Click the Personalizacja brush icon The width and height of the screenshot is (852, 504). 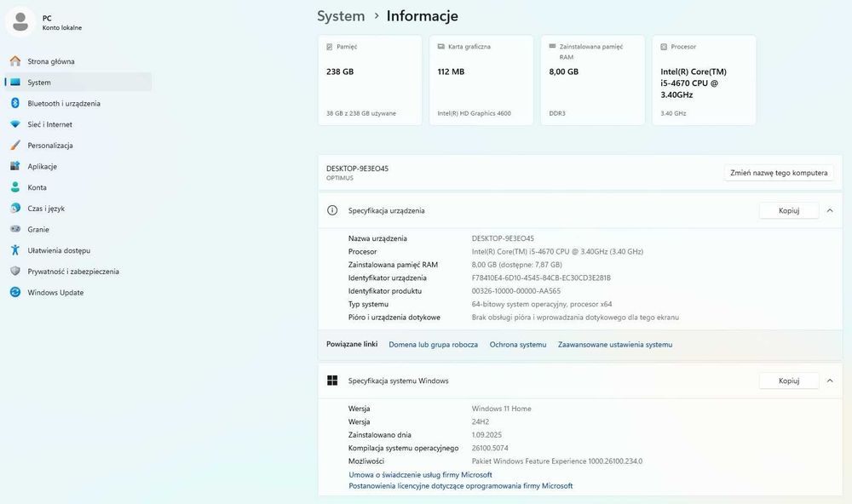(15, 146)
